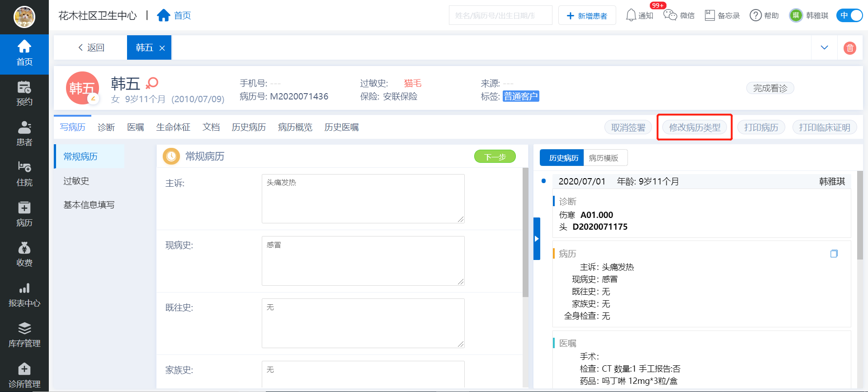The image size is (868, 392).
Task: Click 完成看诊 button
Action: coord(770,88)
